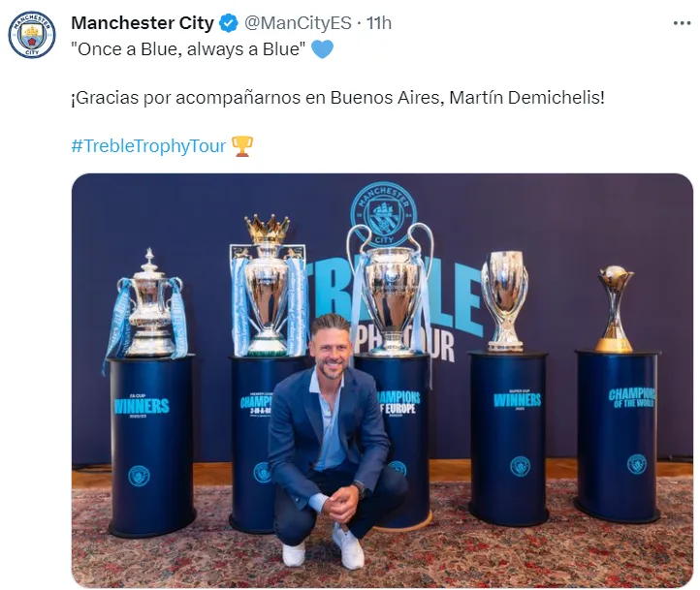Click the blue verified badge

tap(229, 23)
